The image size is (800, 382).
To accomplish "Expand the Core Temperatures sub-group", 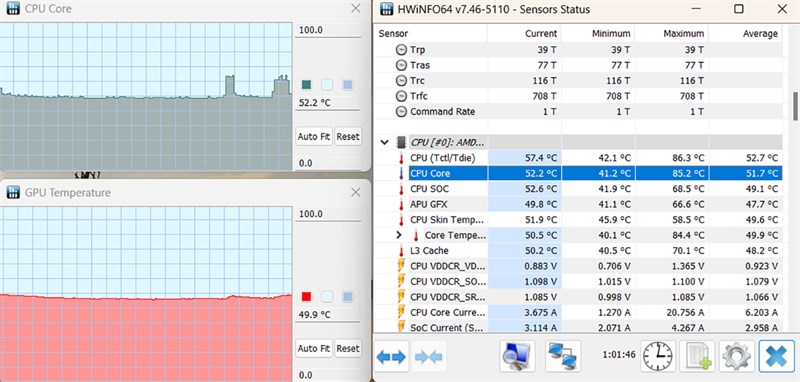I will coord(399,235).
